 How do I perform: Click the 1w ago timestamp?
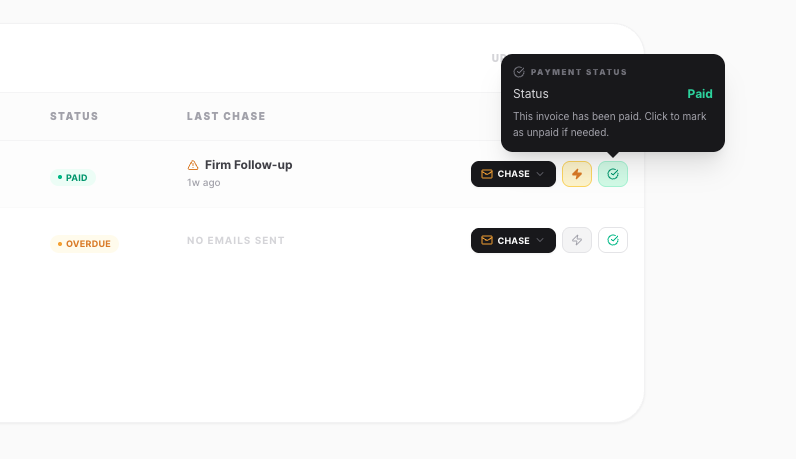coord(204,183)
